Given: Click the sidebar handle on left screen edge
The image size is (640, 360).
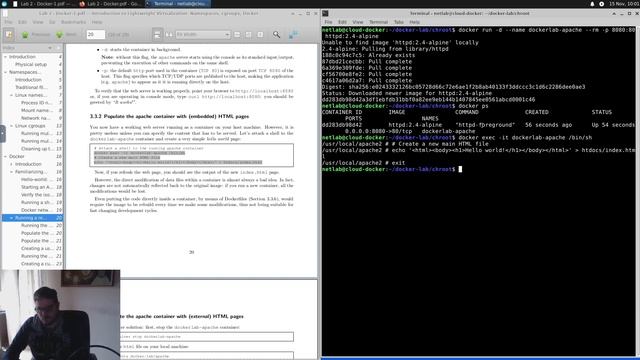Looking at the screenshot, I should pyautogui.click(x=2, y=133).
